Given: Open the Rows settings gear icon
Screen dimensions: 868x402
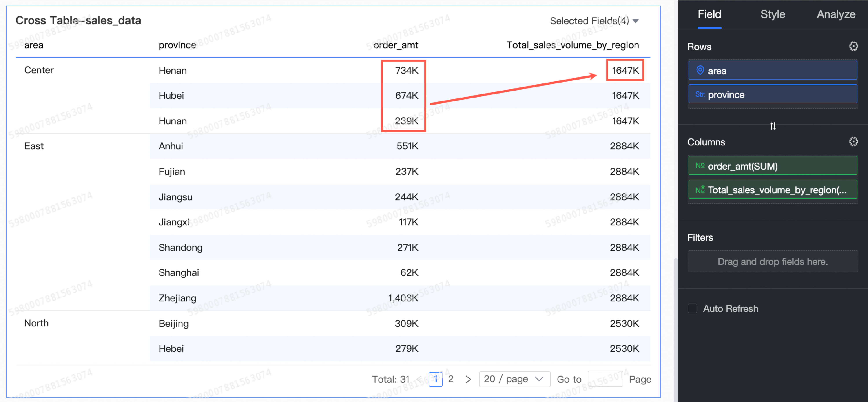Looking at the screenshot, I should (x=853, y=47).
